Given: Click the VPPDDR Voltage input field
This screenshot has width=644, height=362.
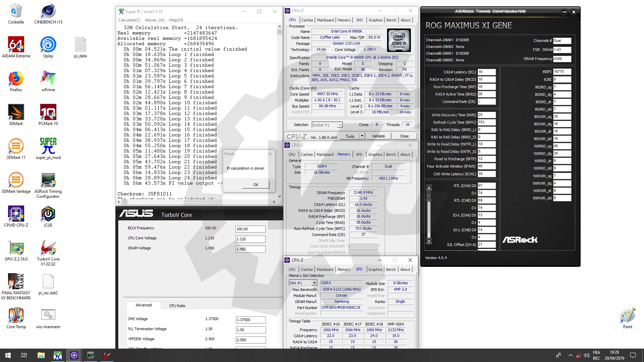Looking at the screenshot, I should click(251, 340).
